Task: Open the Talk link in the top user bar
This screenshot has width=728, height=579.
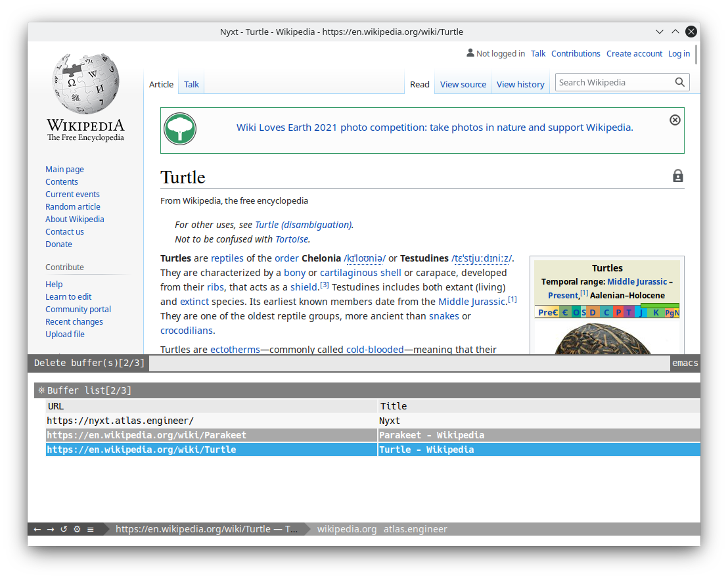Action: tap(538, 54)
